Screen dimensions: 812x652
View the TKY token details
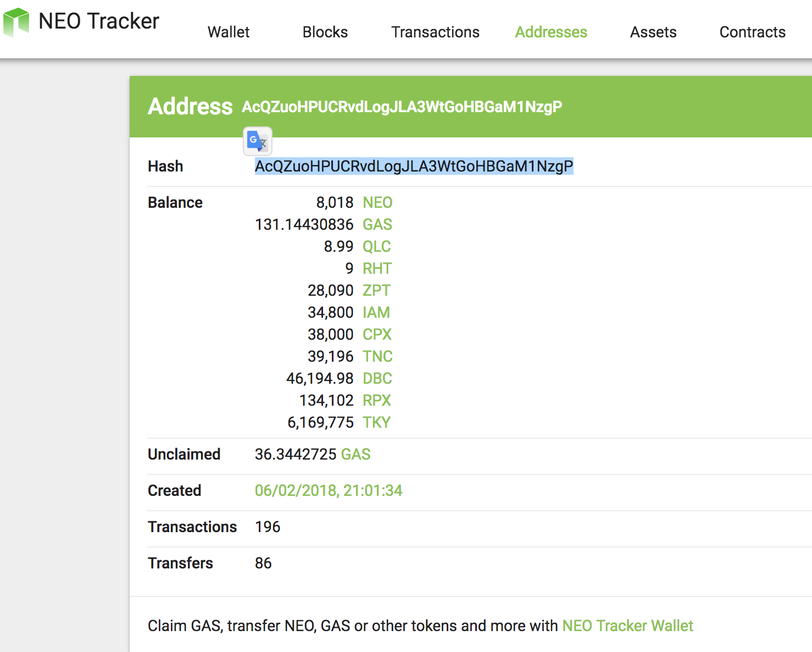tap(377, 422)
